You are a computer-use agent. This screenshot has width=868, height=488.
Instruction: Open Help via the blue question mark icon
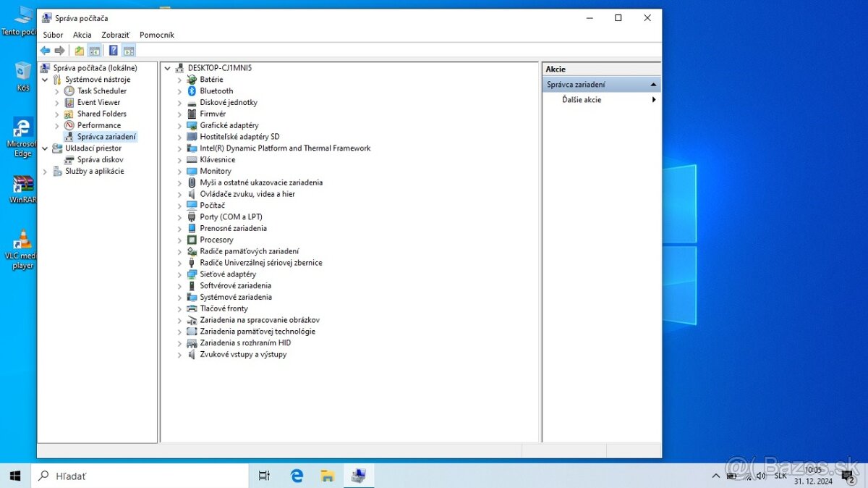pos(113,50)
